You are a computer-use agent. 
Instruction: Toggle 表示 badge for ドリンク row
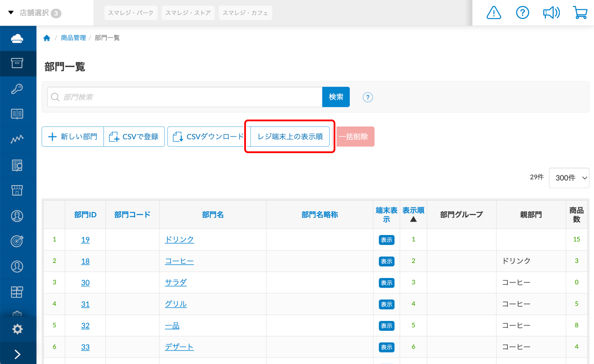386,240
